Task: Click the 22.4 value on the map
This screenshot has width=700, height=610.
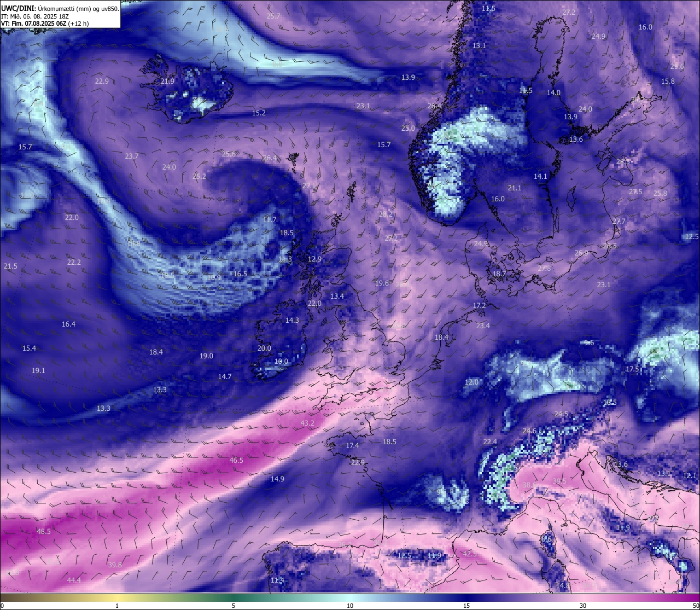Action: (x=490, y=441)
